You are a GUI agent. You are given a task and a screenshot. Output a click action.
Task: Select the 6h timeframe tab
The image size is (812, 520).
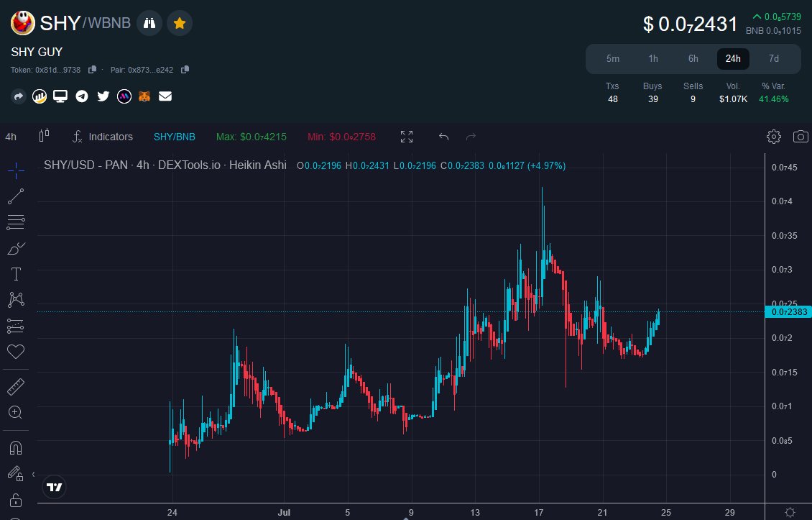click(693, 58)
